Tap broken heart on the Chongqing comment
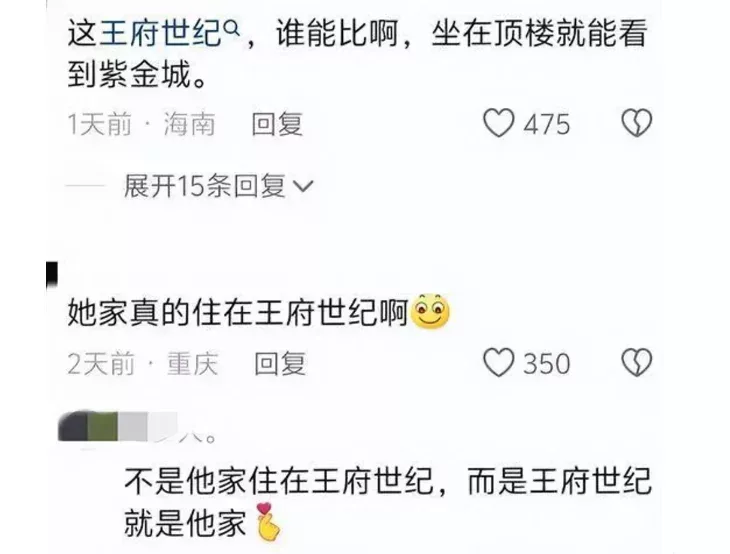Image resolution: width=730 pixels, height=554 pixels. [637, 363]
